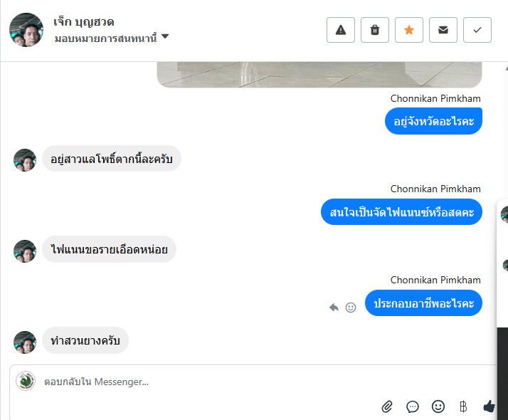Viewport: 508px width, 420px height.
Task: Mark conversation as done with checkmark
Action: 477,30
